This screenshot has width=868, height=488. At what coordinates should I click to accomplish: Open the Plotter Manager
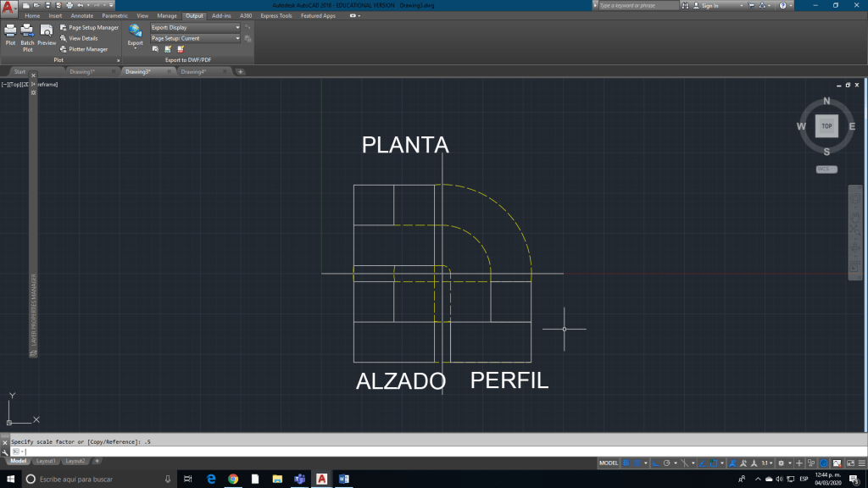point(83,49)
